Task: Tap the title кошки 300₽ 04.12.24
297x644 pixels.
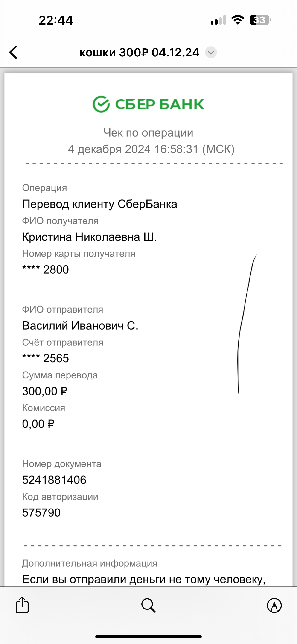Action: pyautogui.click(x=139, y=53)
